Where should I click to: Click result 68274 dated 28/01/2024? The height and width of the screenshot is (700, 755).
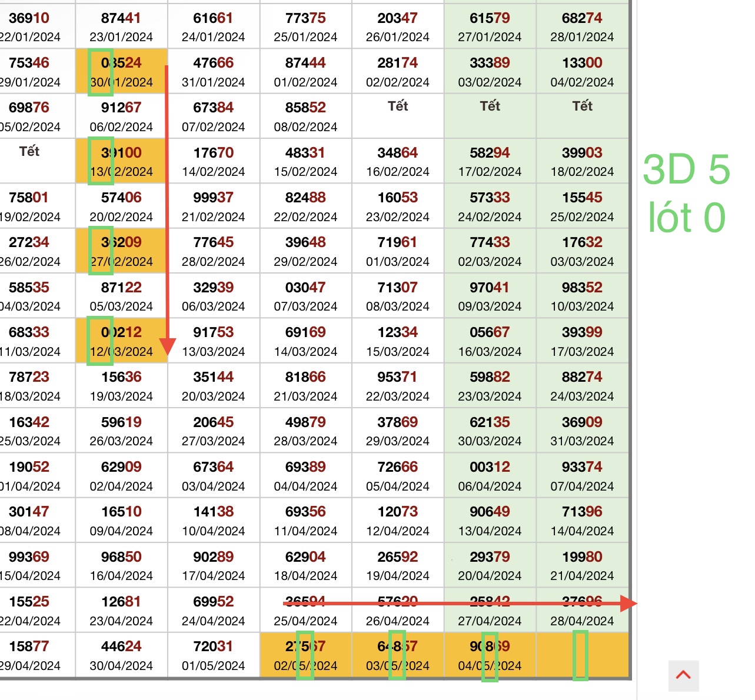click(x=582, y=26)
